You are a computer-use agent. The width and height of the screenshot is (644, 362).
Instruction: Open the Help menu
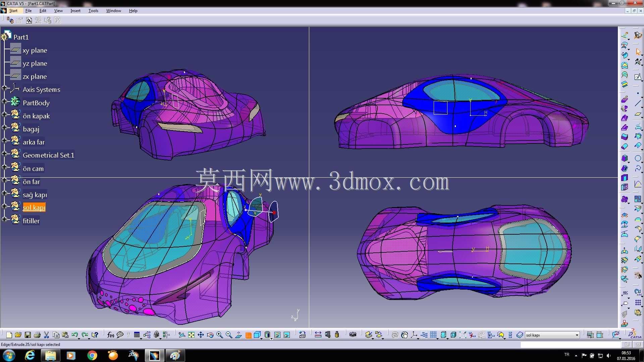coord(133,11)
